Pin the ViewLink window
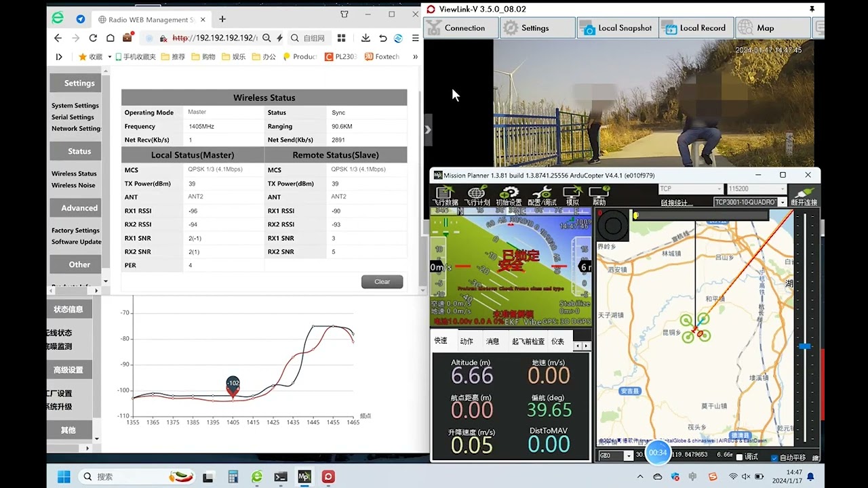The width and height of the screenshot is (868, 488). click(812, 9)
